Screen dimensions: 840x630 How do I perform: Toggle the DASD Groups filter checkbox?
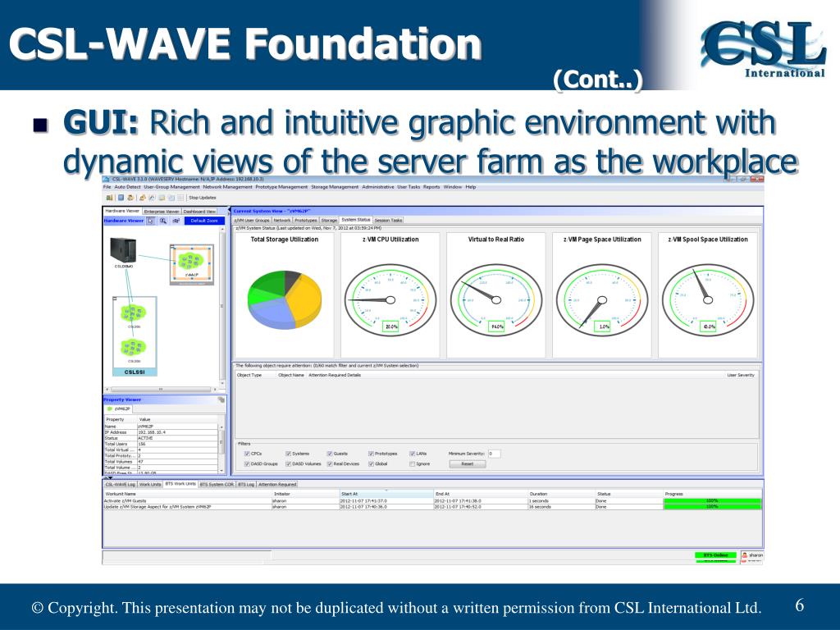click(x=247, y=464)
